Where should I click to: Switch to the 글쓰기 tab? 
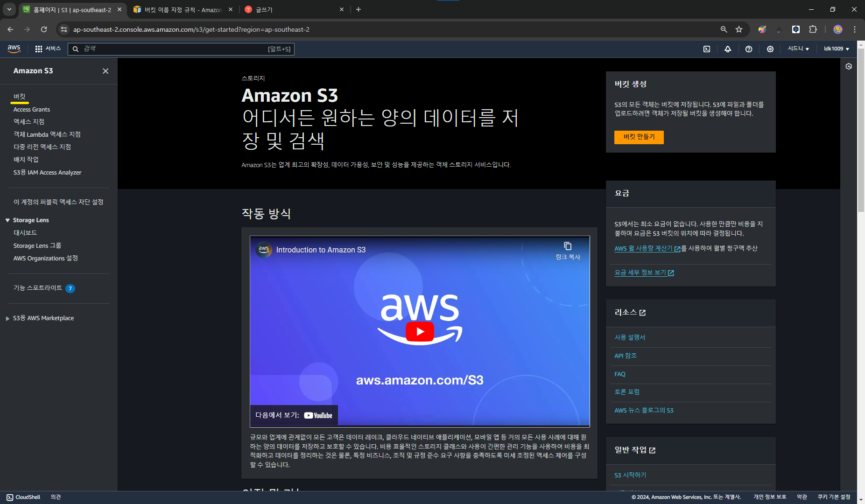[294, 9]
